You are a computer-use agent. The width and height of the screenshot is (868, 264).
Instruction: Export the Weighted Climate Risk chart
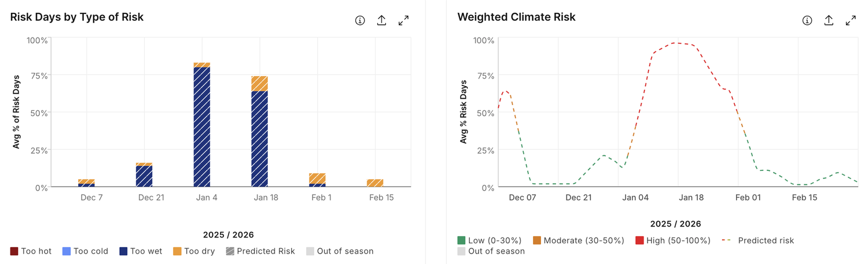click(829, 21)
